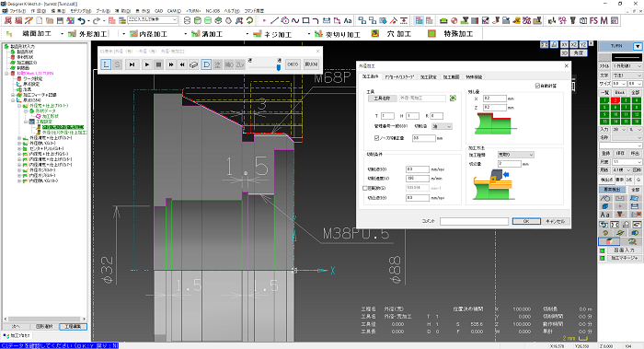
Task: Open the coolant dropdown in dialog
Action: (x=442, y=126)
